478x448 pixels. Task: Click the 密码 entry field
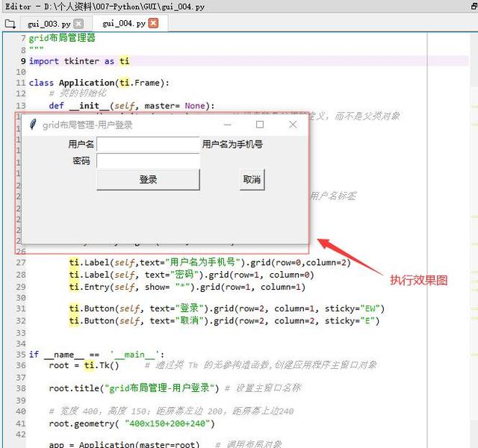(148, 161)
